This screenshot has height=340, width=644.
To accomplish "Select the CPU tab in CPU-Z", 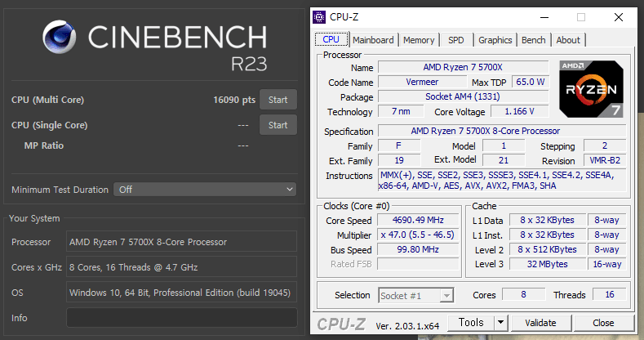I will (331, 39).
